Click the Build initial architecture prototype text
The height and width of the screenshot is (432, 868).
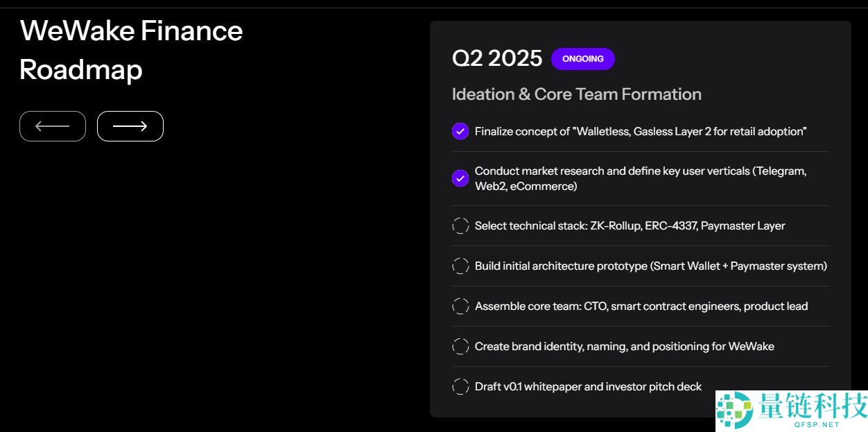pos(650,266)
